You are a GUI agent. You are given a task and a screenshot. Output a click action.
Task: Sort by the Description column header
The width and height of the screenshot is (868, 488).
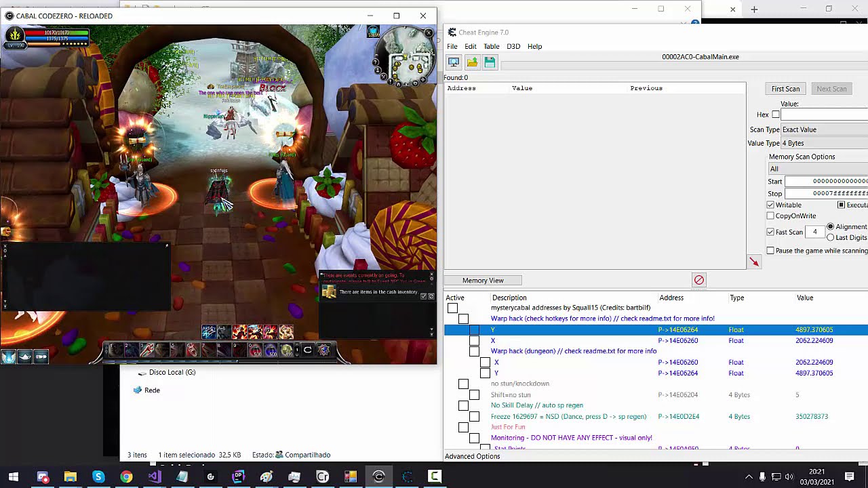pyautogui.click(x=509, y=298)
